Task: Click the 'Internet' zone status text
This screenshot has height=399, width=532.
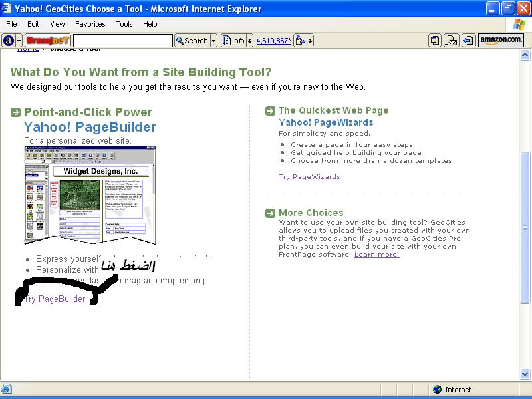Action: [x=458, y=390]
